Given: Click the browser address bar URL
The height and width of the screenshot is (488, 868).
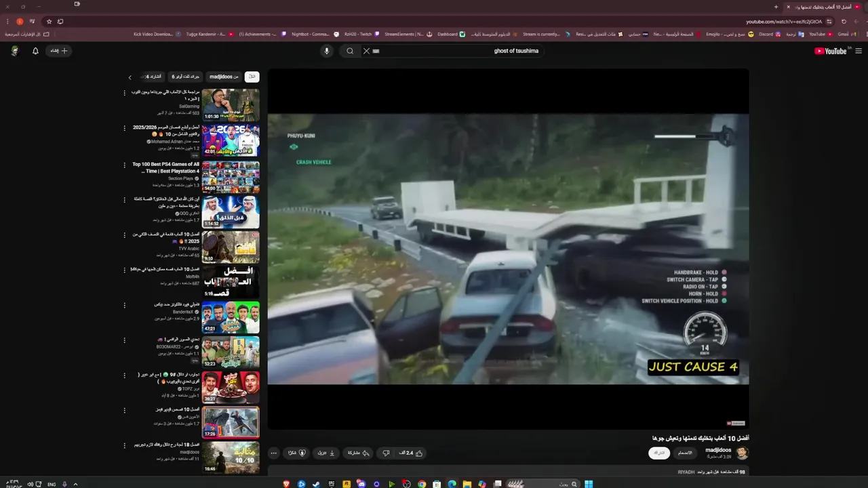Looking at the screenshot, I should pos(784,22).
